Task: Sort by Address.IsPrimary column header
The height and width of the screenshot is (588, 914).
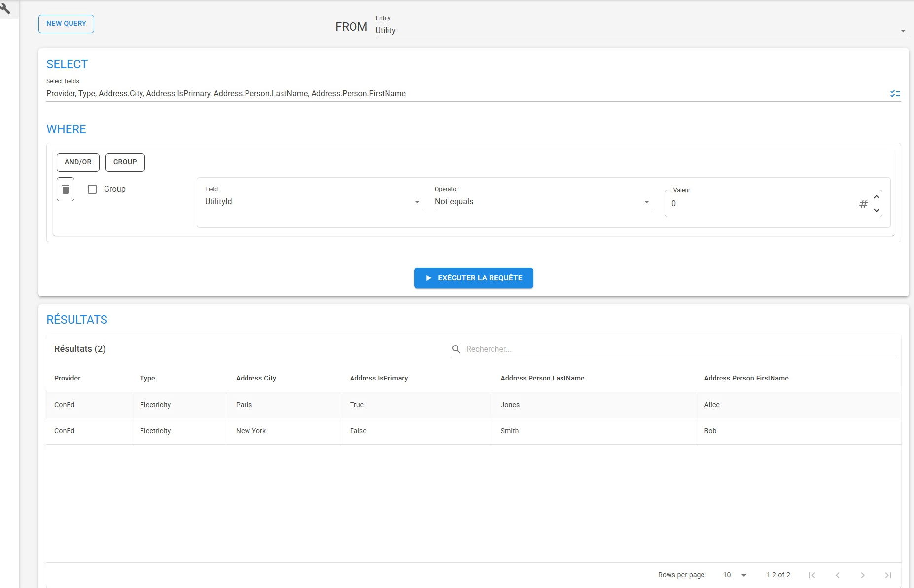Action: [379, 378]
